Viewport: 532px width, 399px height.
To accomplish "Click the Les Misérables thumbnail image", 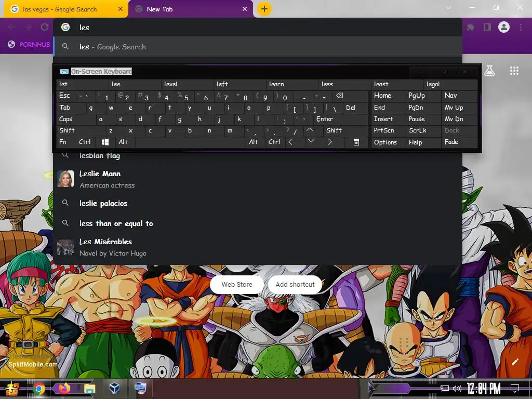I will (65, 247).
